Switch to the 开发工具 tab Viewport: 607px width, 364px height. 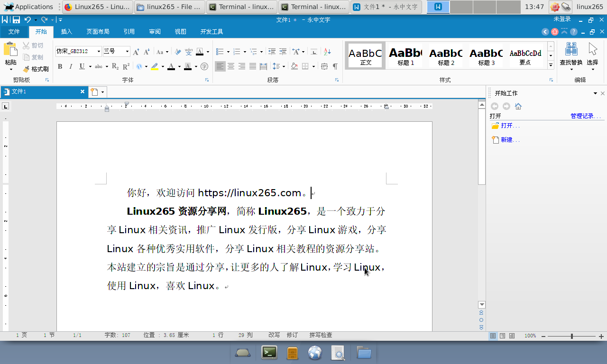(212, 32)
